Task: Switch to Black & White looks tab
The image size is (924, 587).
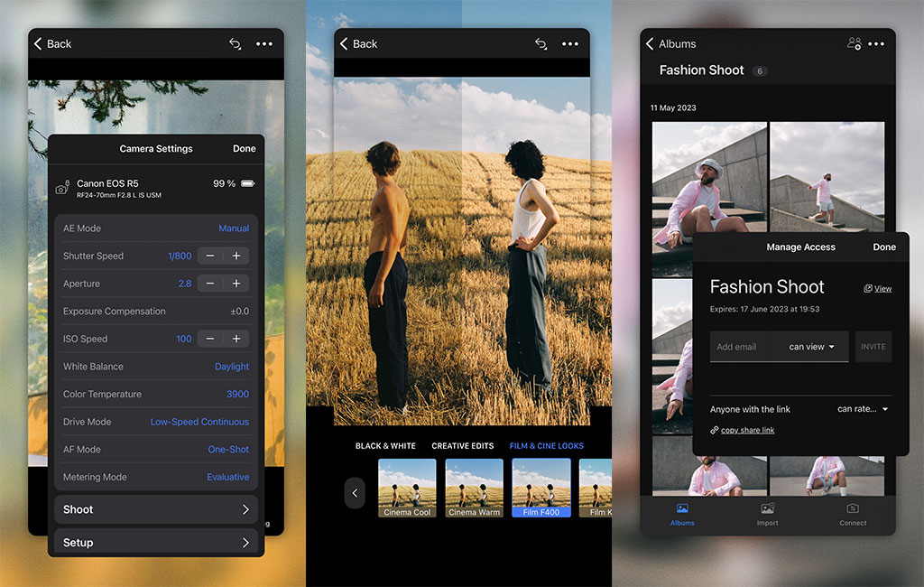Action: tap(385, 446)
